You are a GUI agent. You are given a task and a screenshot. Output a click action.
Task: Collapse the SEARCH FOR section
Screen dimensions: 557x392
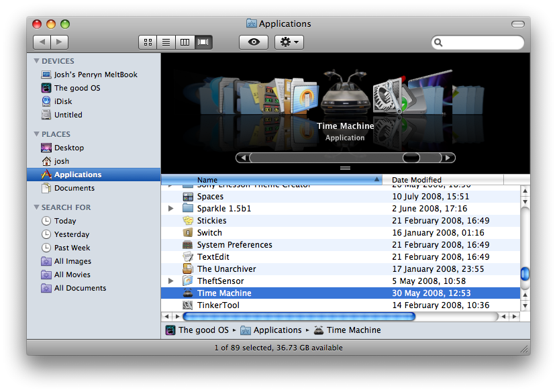[36, 207]
